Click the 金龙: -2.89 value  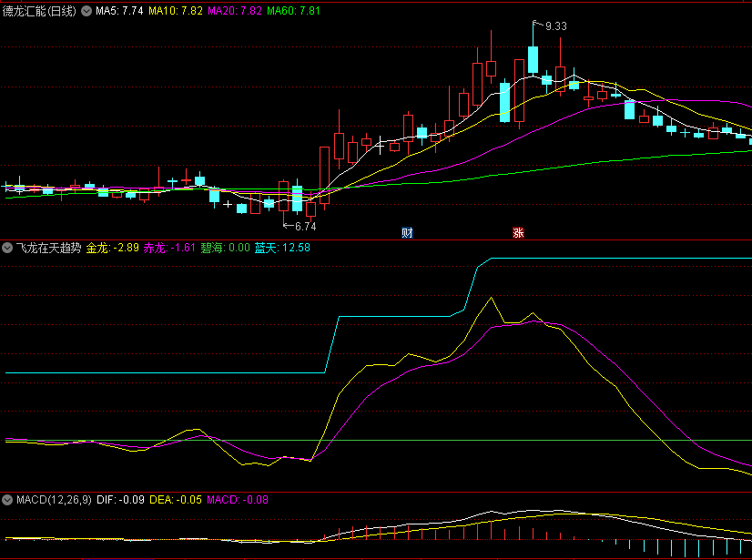pyautogui.click(x=113, y=248)
